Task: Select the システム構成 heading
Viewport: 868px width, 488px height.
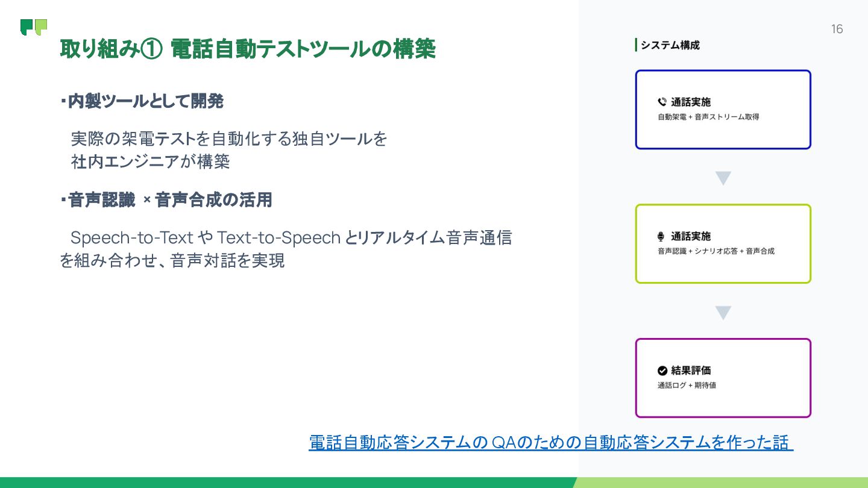Action: (670, 45)
